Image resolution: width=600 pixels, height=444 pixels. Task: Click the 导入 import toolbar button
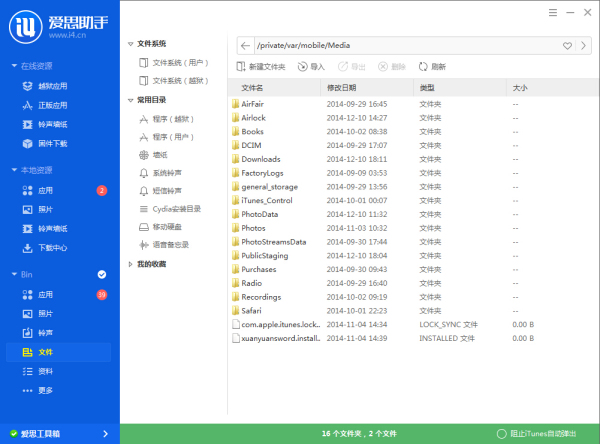click(x=311, y=67)
